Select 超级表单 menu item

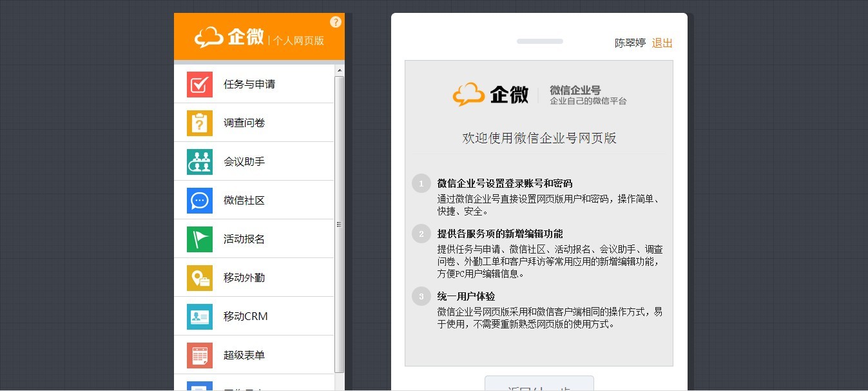pos(254,355)
